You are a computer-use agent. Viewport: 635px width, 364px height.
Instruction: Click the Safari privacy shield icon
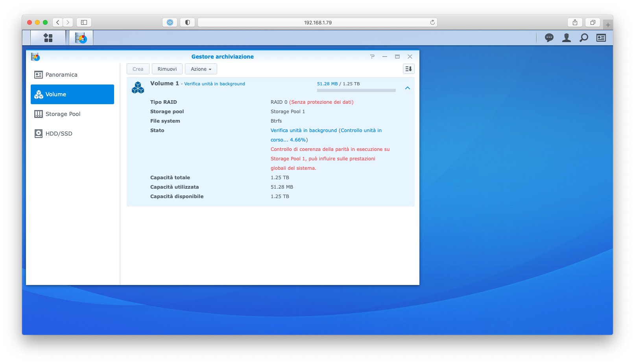click(187, 22)
